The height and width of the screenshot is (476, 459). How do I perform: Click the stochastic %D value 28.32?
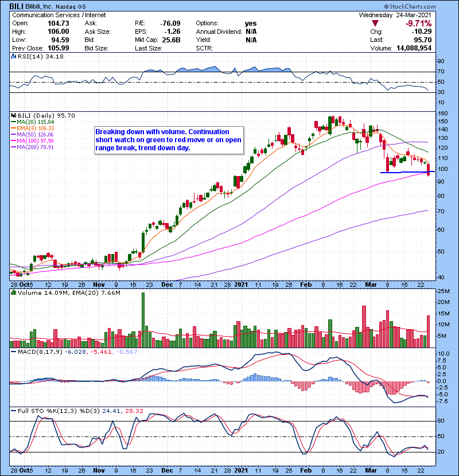(x=134, y=411)
